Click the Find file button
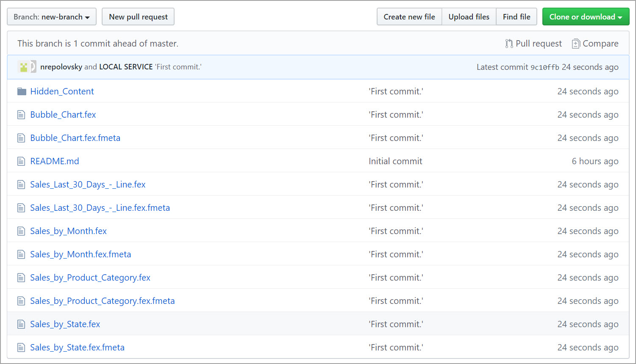The image size is (636, 364). 516,17
